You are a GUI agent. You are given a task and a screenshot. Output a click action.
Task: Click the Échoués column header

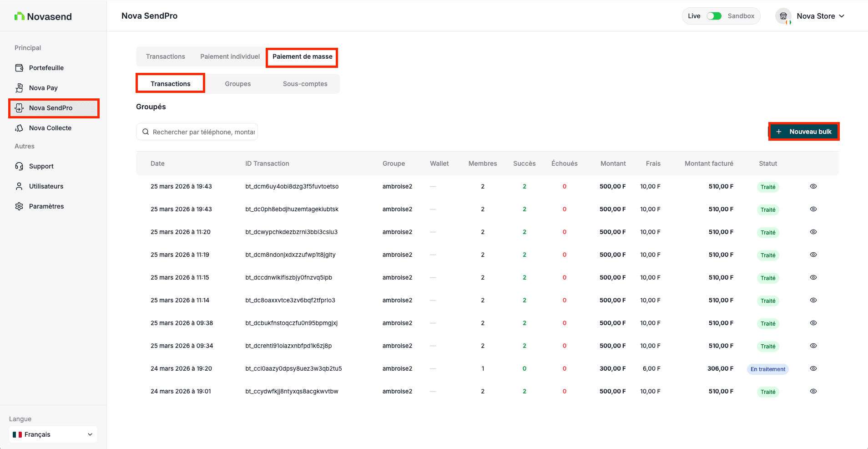[x=565, y=163]
